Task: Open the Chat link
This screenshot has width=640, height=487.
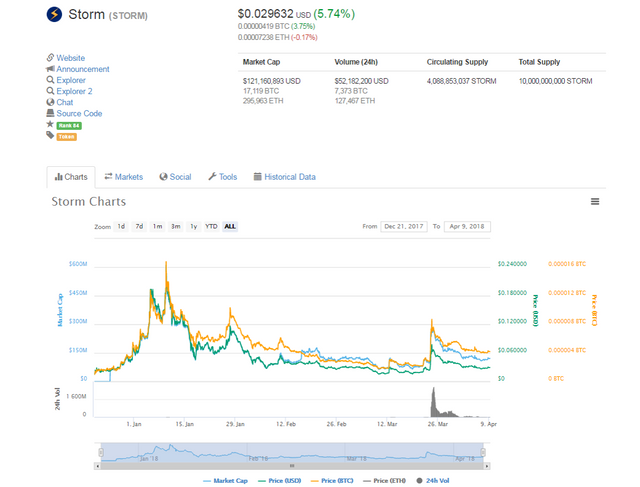Action: [65, 102]
